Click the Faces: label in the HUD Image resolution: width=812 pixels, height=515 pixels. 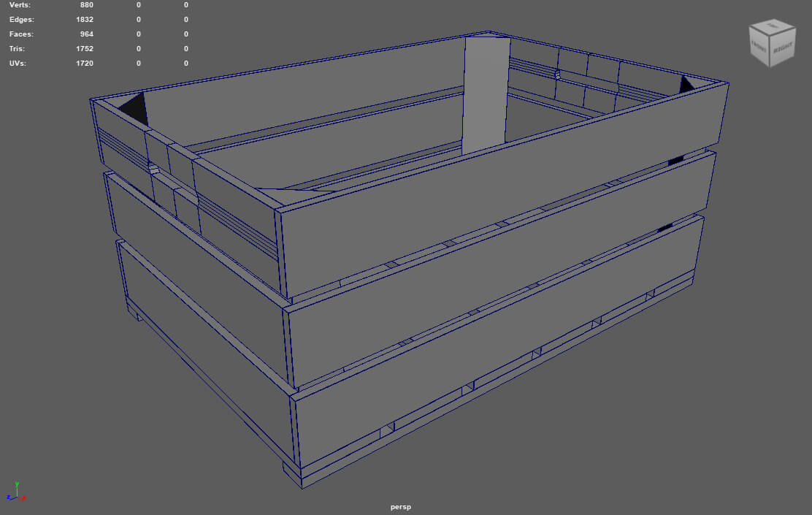(x=21, y=34)
